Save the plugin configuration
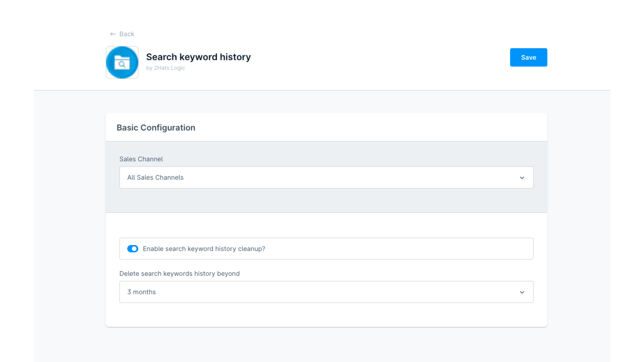The width and height of the screenshot is (644, 362). (529, 57)
